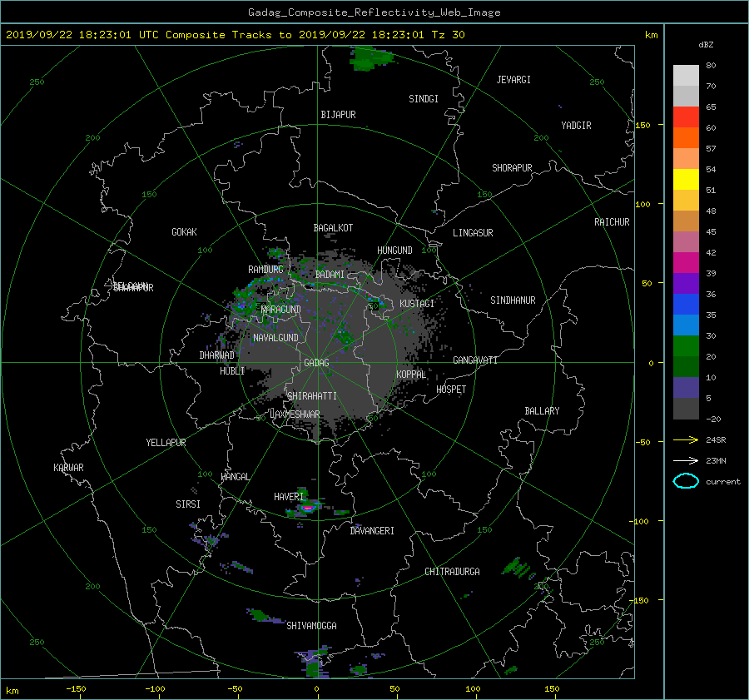Click the SINDGI city label
749x700 pixels.
click(x=424, y=99)
